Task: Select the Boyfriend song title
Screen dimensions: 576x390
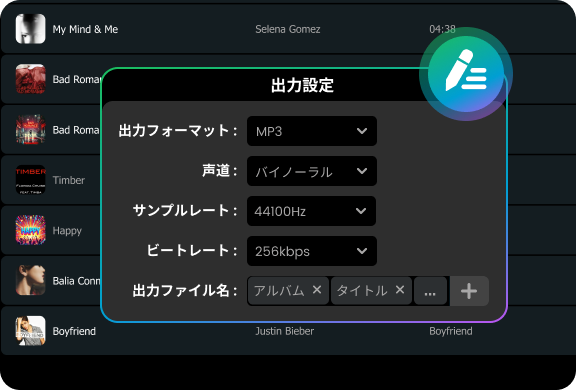Action: pyautogui.click(x=74, y=331)
